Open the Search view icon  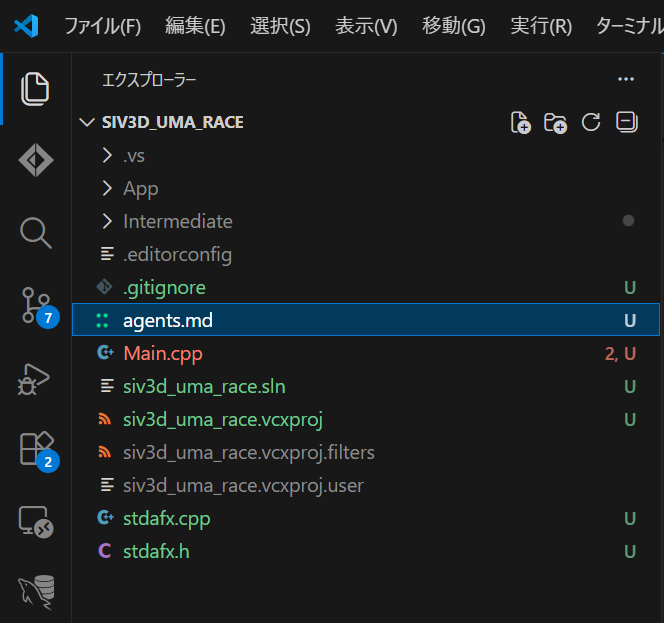pyautogui.click(x=35, y=233)
